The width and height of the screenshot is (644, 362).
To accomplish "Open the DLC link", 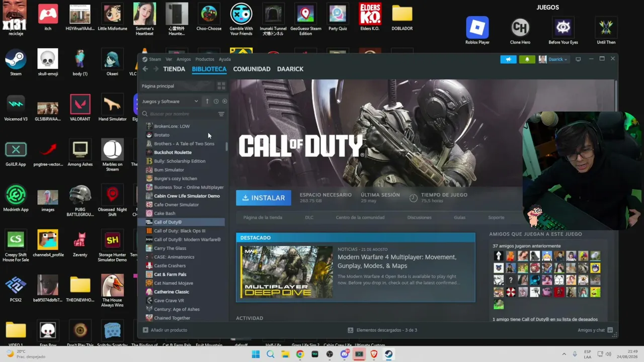I will [309, 218].
